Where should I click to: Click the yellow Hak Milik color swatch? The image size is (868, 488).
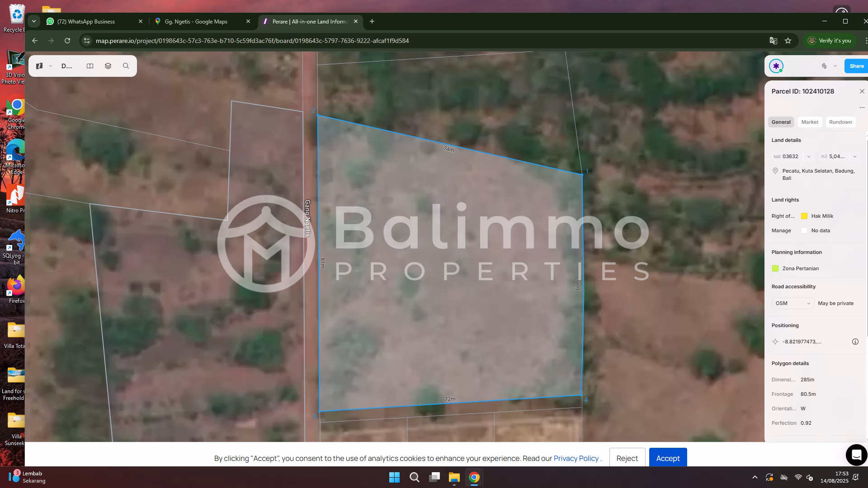(804, 216)
